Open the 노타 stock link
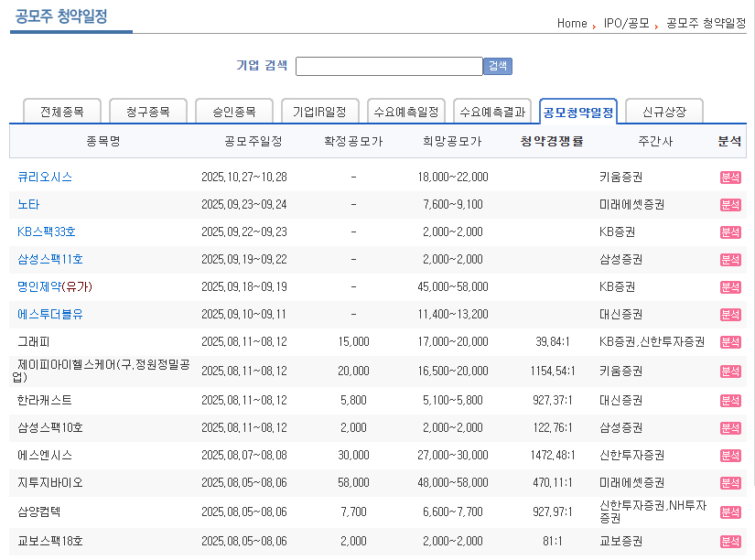 pyautogui.click(x=28, y=205)
